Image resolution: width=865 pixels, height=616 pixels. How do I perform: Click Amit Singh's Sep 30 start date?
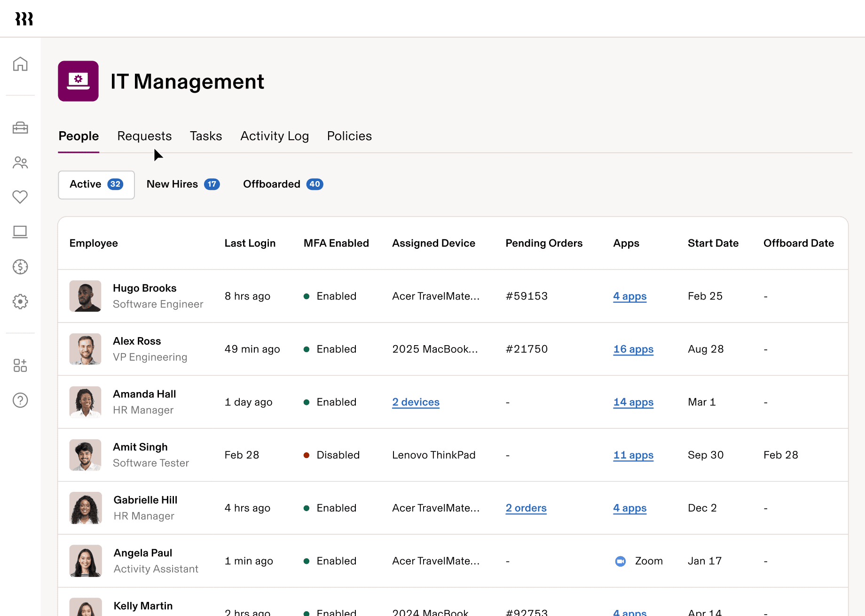point(705,455)
